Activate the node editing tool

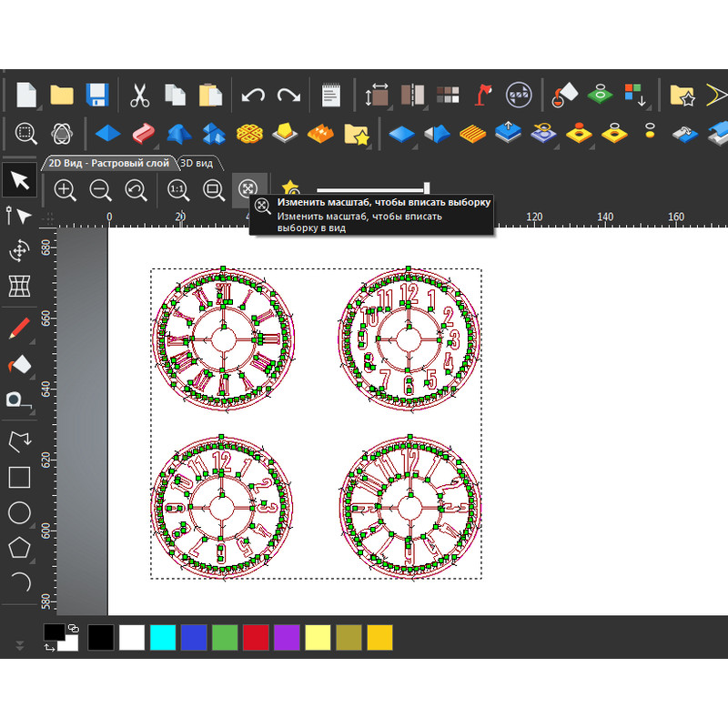click(x=20, y=217)
